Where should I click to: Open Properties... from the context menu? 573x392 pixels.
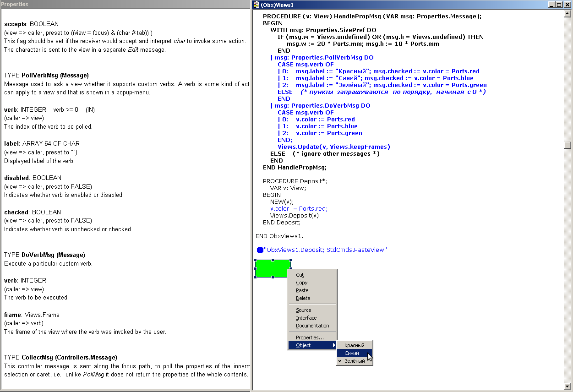click(310, 338)
